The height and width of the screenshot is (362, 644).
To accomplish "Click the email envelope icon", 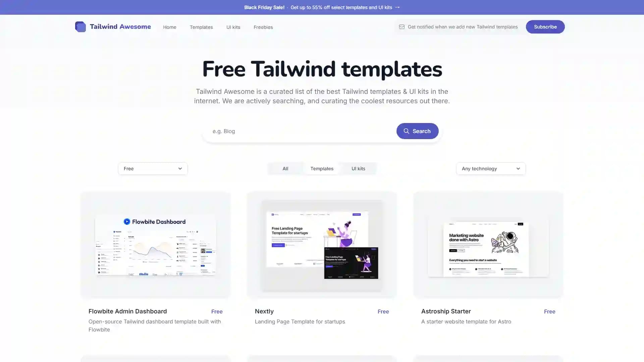I will coord(401,26).
